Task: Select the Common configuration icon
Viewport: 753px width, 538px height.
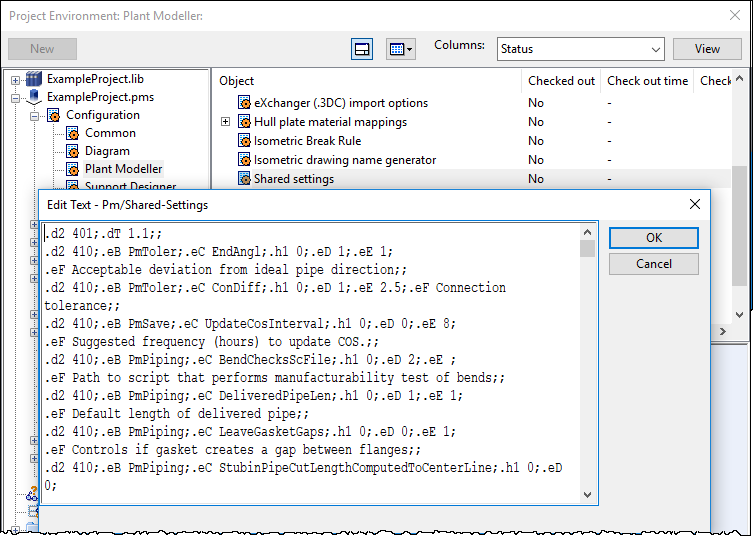Action: click(x=72, y=133)
